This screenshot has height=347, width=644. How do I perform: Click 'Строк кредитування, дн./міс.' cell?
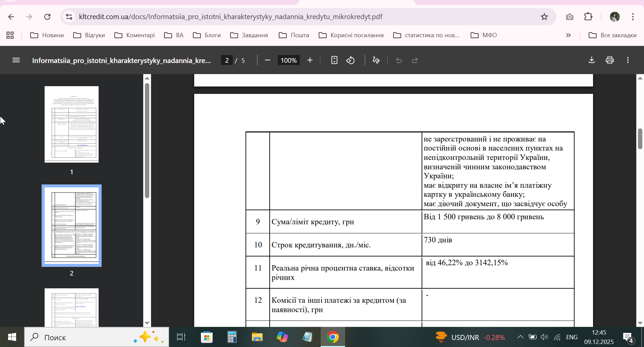click(345, 245)
